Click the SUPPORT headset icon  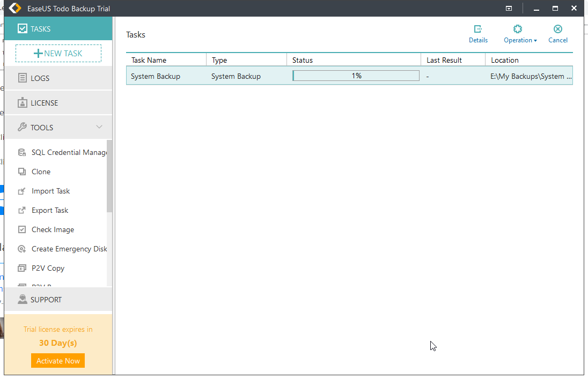coord(23,299)
